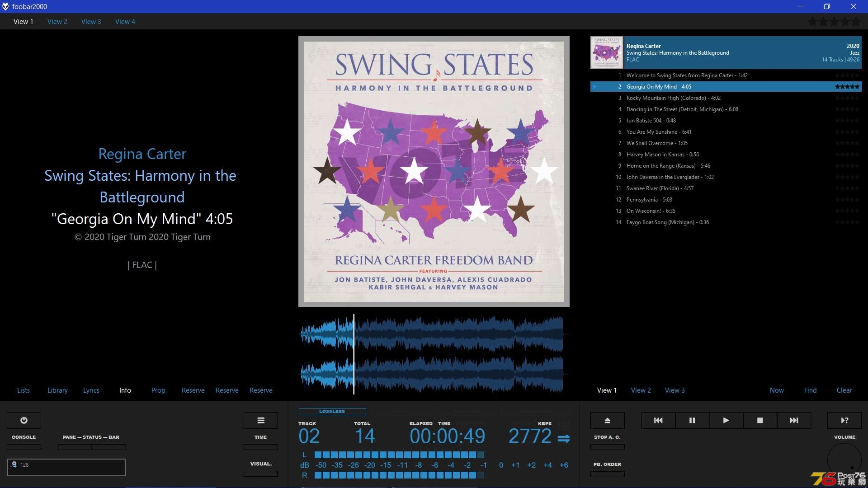Toggle the TIME display indicator bar

click(x=261, y=447)
